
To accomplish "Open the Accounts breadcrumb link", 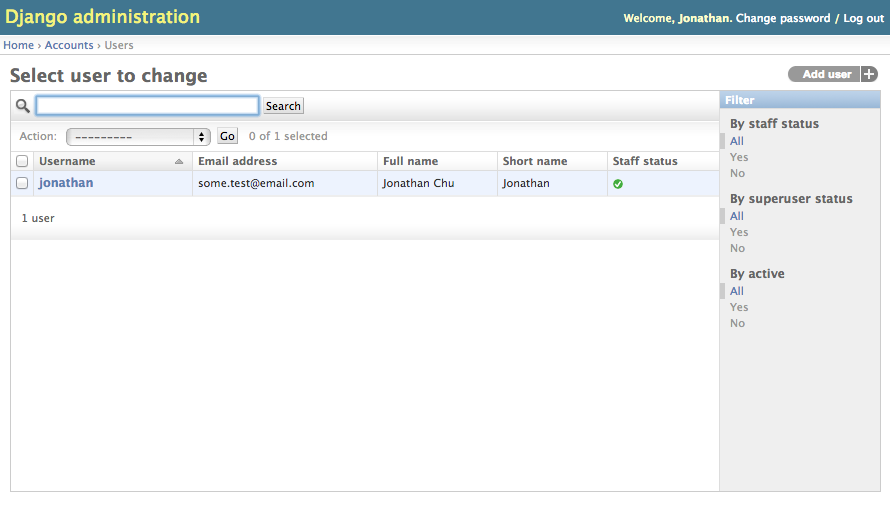I will (x=69, y=45).
